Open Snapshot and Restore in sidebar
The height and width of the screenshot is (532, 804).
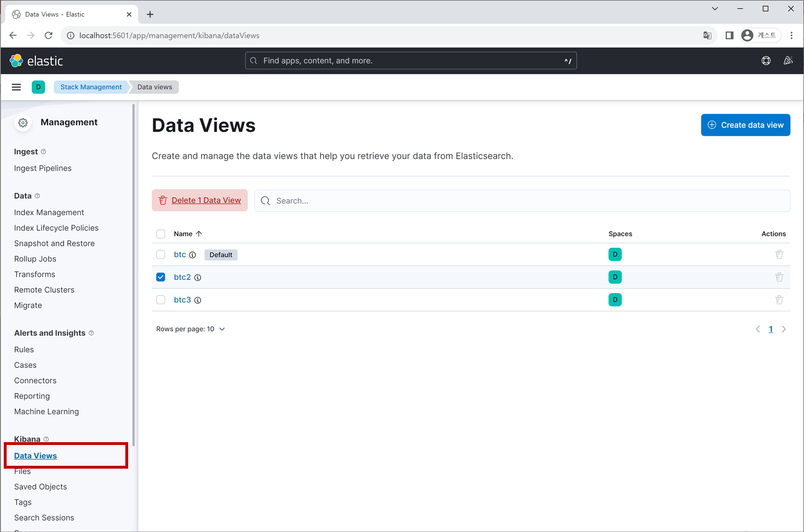tap(54, 244)
